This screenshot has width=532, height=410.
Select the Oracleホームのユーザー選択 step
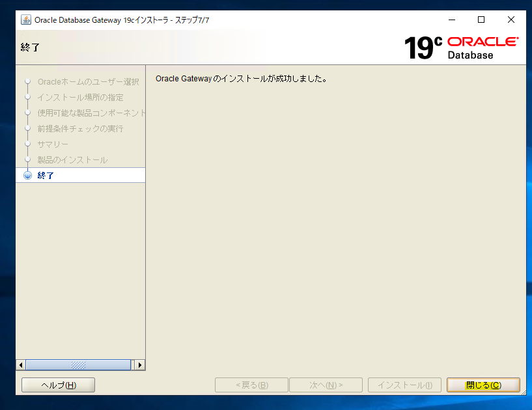point(88,82)
